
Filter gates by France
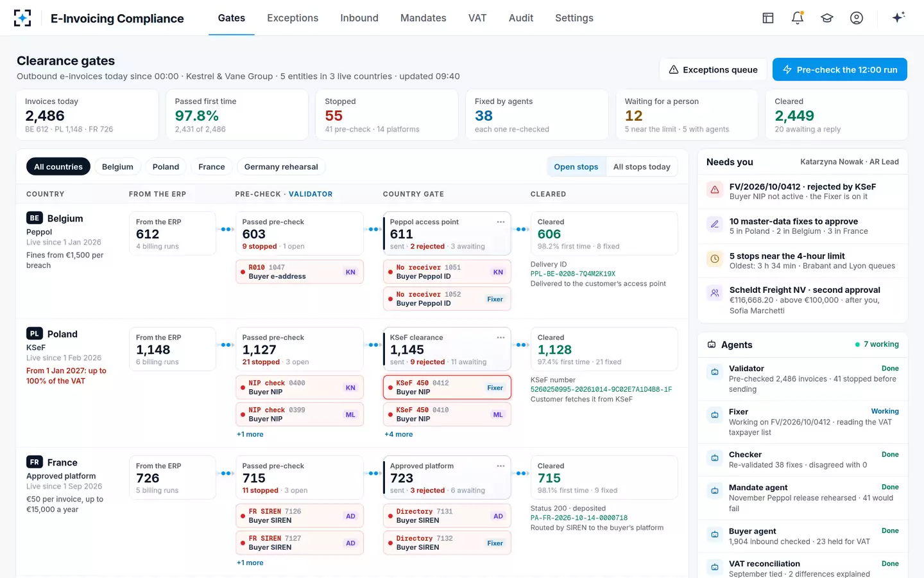click(212, 167)
